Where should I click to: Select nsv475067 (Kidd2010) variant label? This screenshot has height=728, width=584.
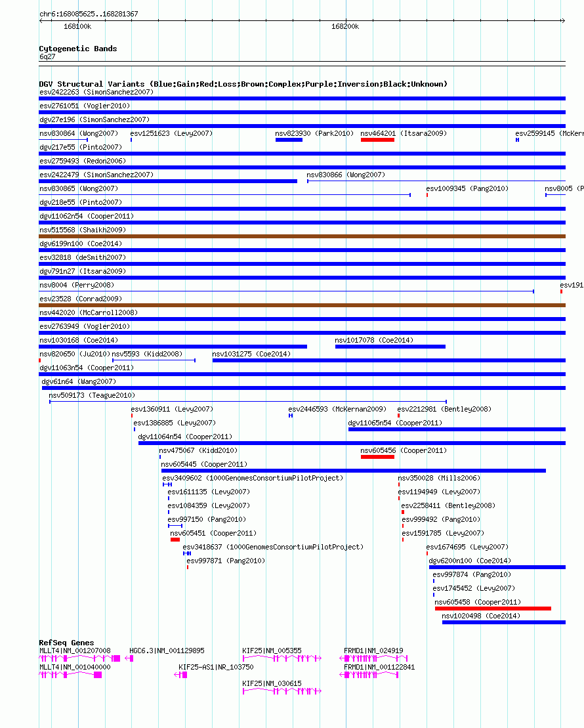click(x=198, y=450)
